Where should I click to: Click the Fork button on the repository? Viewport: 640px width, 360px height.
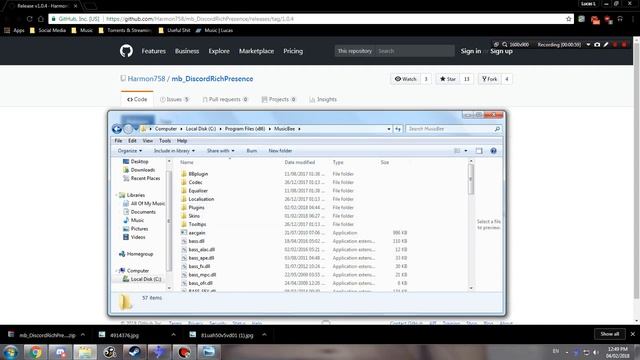coord(489,79)
